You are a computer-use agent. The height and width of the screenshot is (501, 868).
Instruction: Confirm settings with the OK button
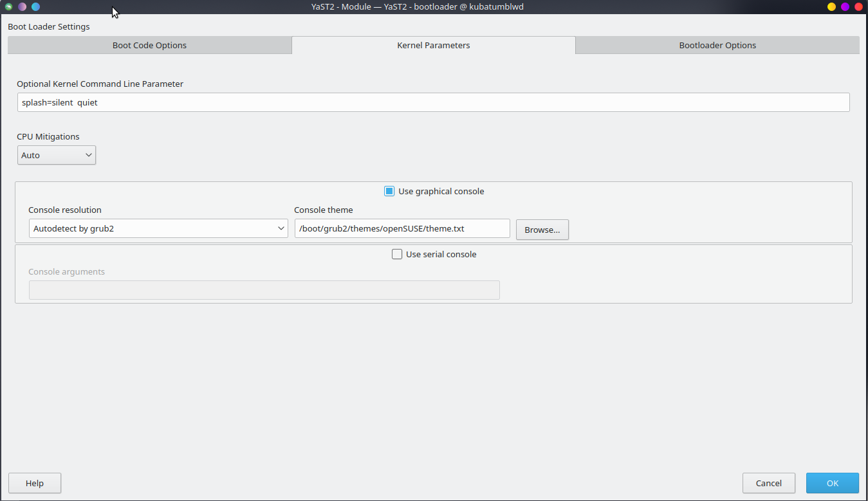[x=833, y=483]
